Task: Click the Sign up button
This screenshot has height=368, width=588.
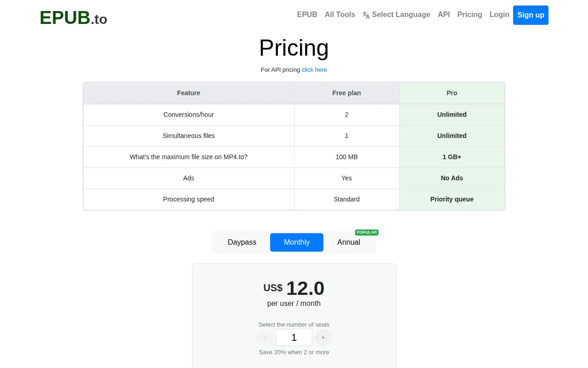Action: 531,15
